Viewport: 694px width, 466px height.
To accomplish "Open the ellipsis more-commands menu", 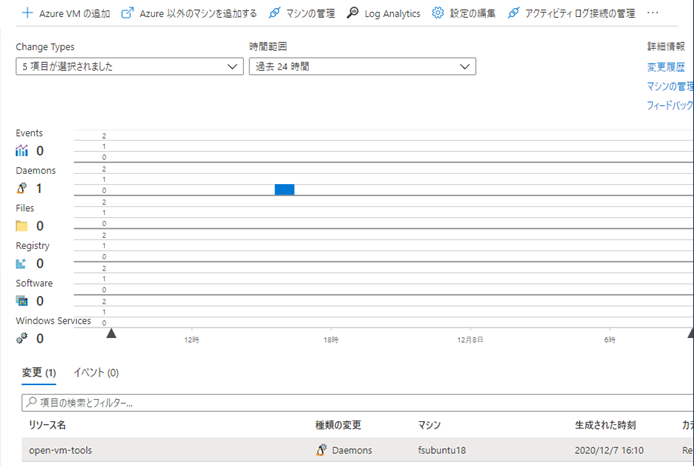I will 653,13.
